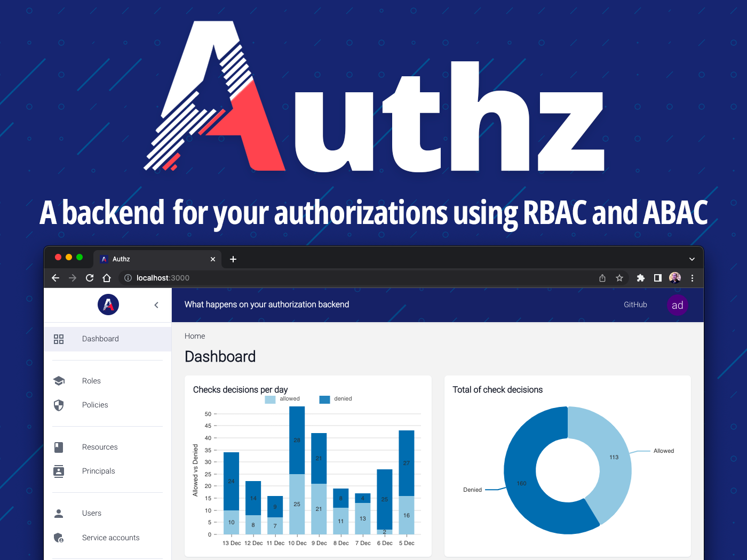Click the browser home icon

pyautogui.click(x=107, y=278)
